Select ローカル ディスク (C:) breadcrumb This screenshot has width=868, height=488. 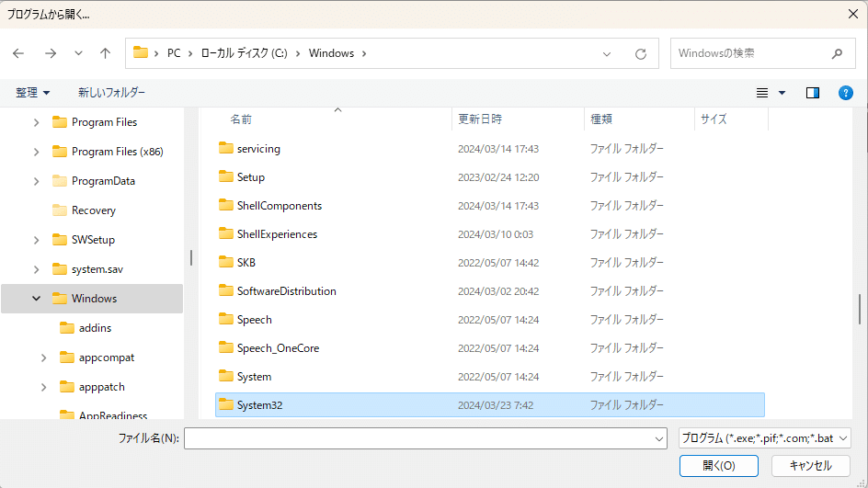pos(245,53)
